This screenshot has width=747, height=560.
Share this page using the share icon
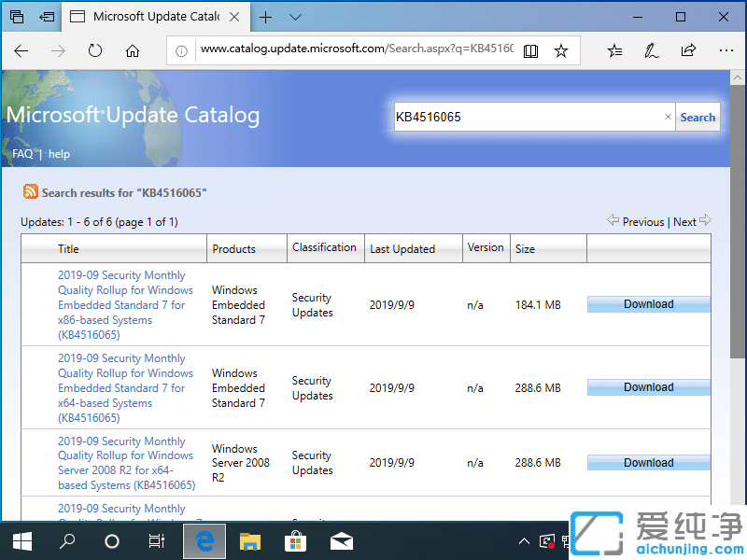pos(689,52)
